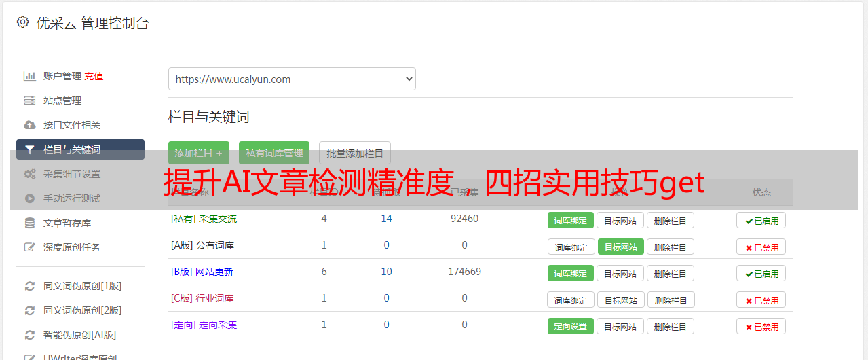The height and width of the screenshot is (360, 868).
Task: Open the [私有] 采集交流 column link
Action: (x=204, y=219)
